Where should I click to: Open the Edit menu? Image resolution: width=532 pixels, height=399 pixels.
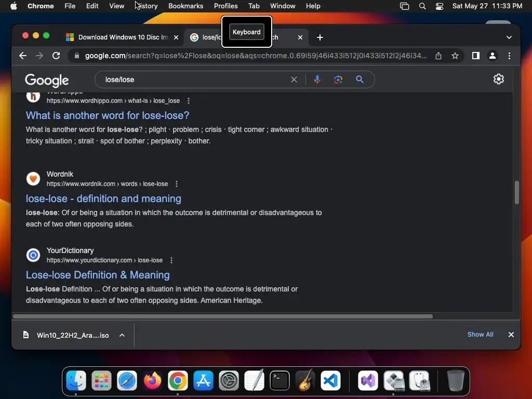tap(92, 6)
